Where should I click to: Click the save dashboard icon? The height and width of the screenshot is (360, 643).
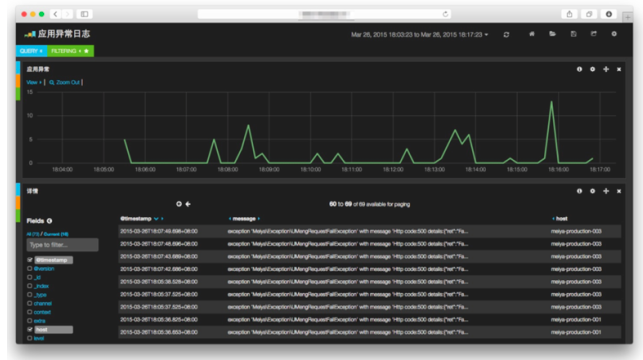tap(573, 34)
